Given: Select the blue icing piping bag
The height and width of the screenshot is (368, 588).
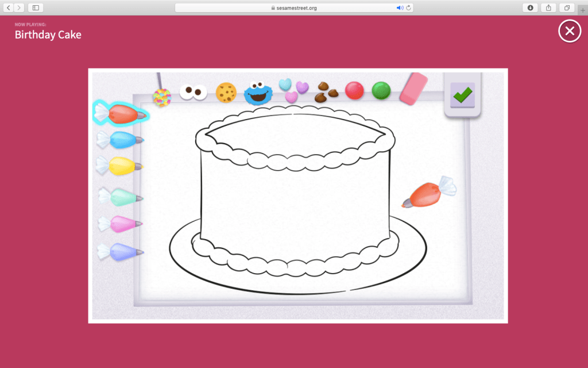Looking at the screenshot, I should point(121,139).
